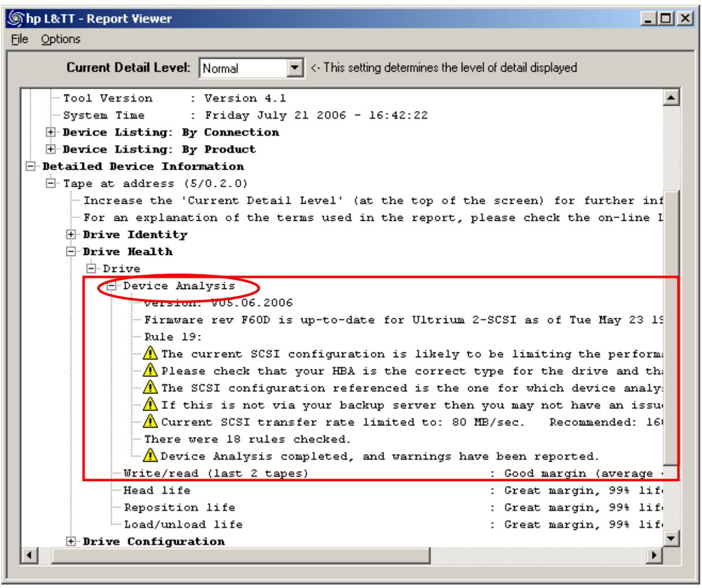Click the horizontal scrollbar thumb
Image resolution: width=702 pixels, height=588 pixels.
(241, 555)
